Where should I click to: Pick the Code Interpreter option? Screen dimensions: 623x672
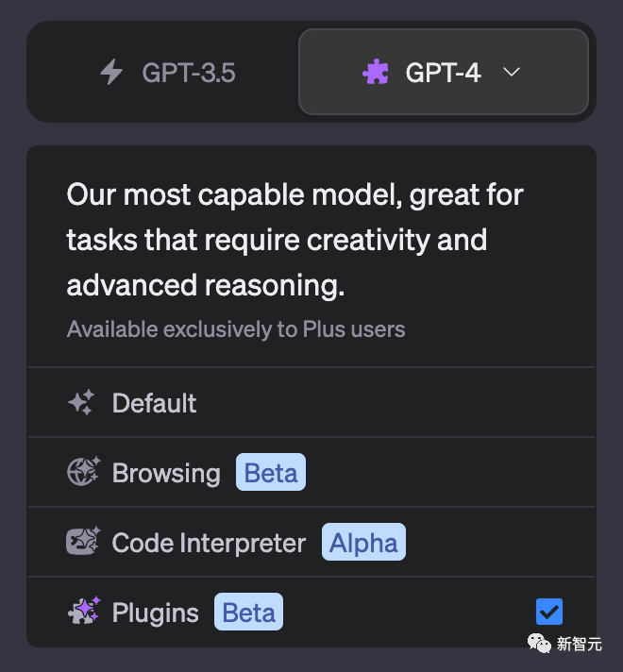pos(209,543)
